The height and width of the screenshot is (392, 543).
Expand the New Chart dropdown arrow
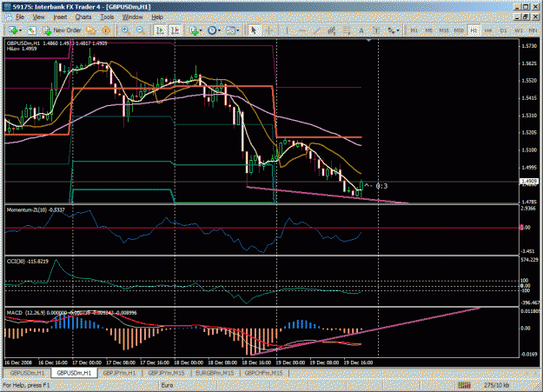(21, 30)
